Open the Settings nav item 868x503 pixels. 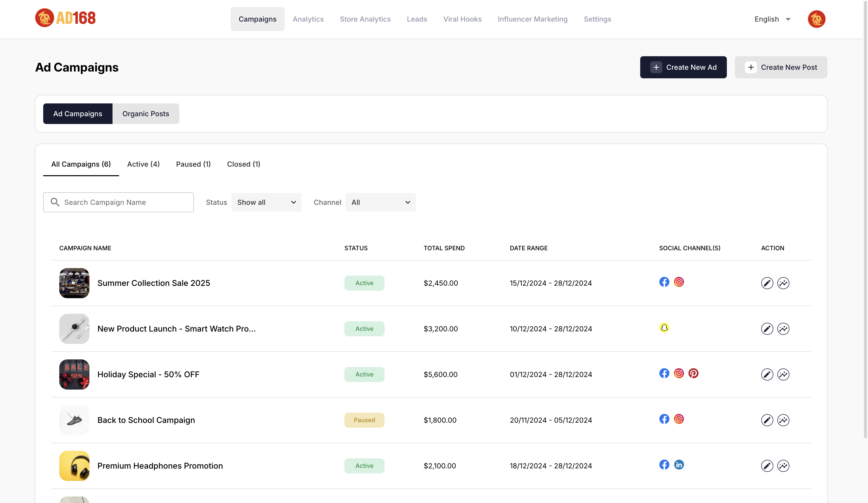point(597,19)
